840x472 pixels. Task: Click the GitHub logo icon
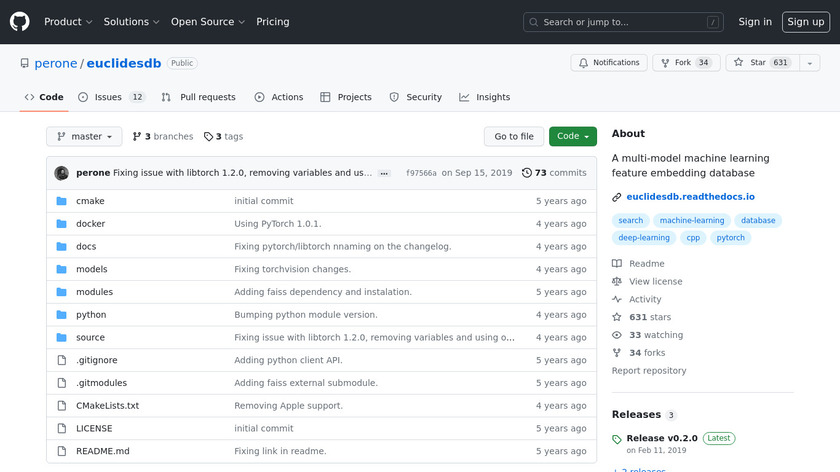(x=20, y=21)
